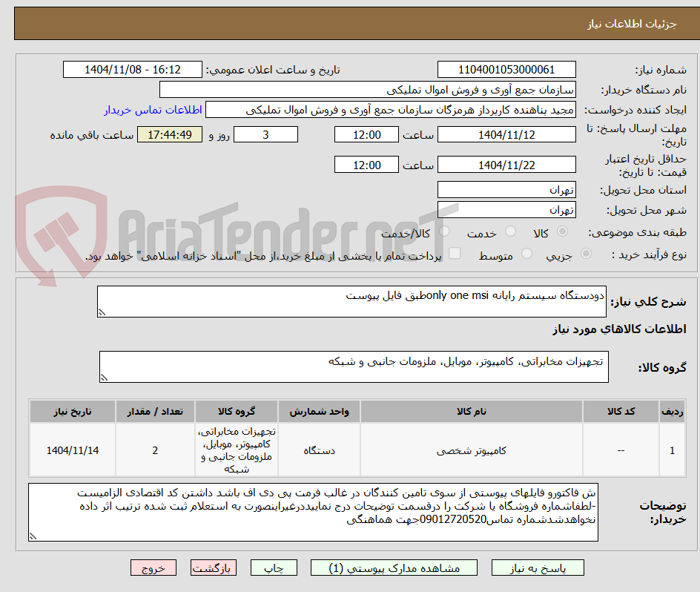
Task: Click the گروه کالا table column header
Action: pos(237,412)
